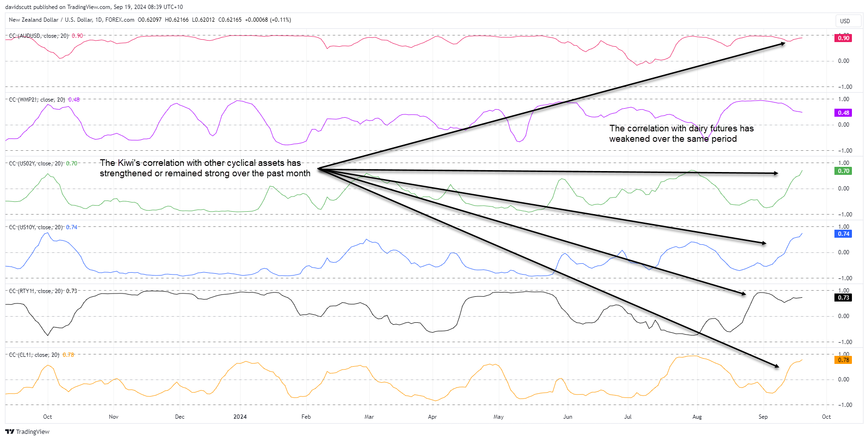
Task: Click the Feb label on time axis
Action: click(306, 417)
